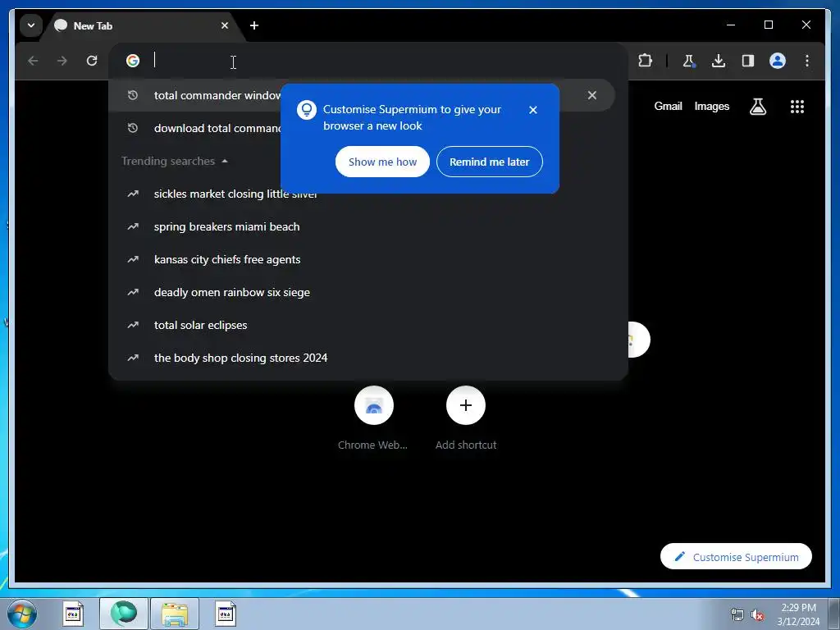Open the tab search dropdown arrow
Screen dimensions: 840x630
(31, 25)
